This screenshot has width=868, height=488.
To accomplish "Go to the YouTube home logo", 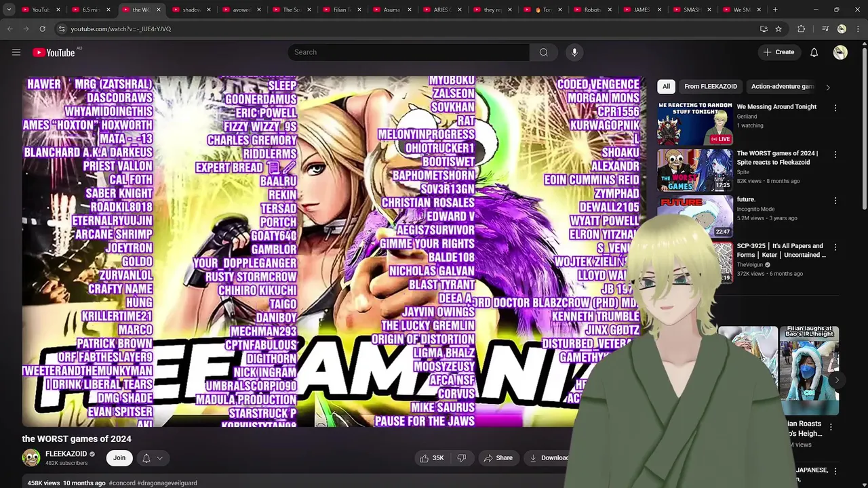I will click(x=54, y=52).
